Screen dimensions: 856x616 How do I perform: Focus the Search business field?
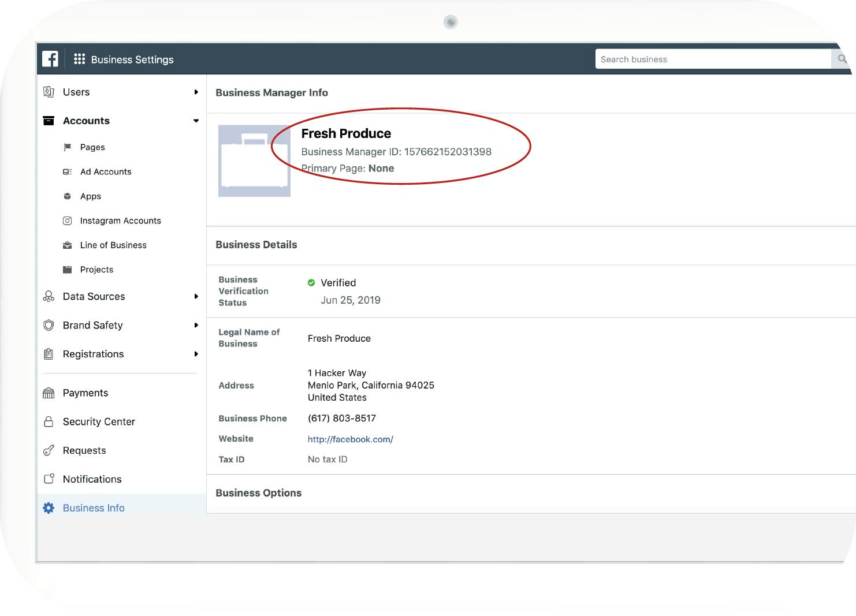click(713, 59)
